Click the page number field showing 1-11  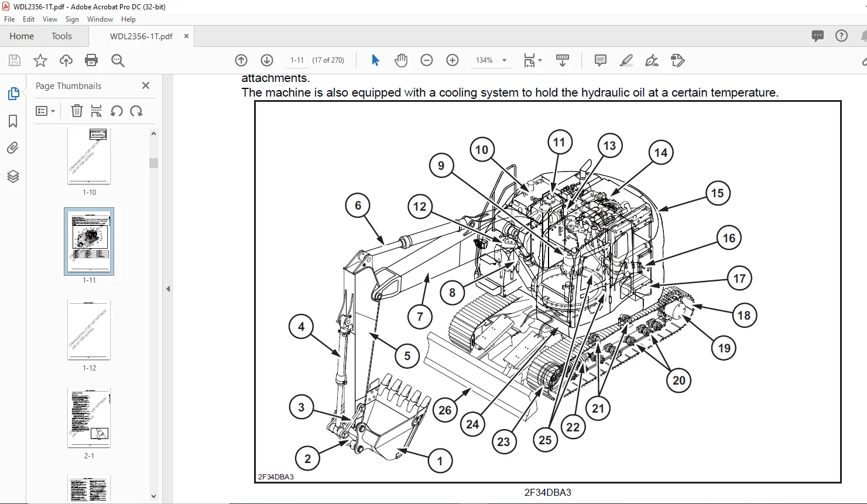tap(297, 60)
